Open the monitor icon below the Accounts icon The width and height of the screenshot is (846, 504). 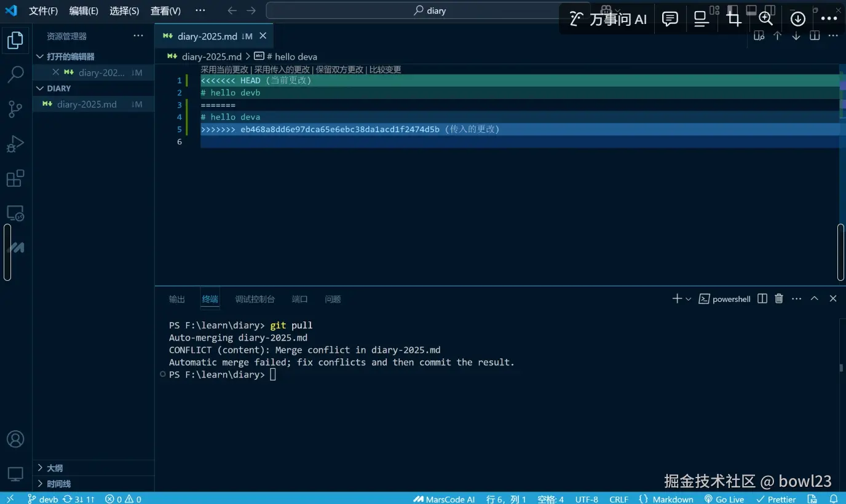(x=15, y=474)
